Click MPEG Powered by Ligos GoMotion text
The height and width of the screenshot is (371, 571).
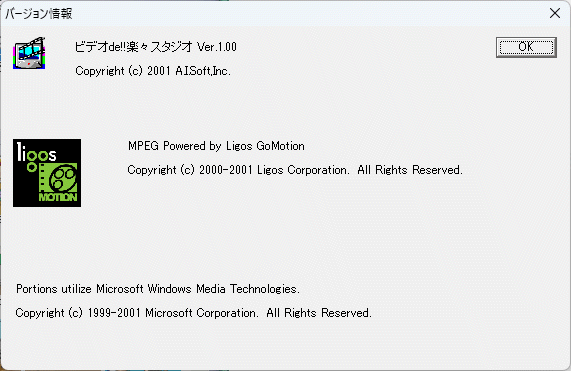coord(216,146)
